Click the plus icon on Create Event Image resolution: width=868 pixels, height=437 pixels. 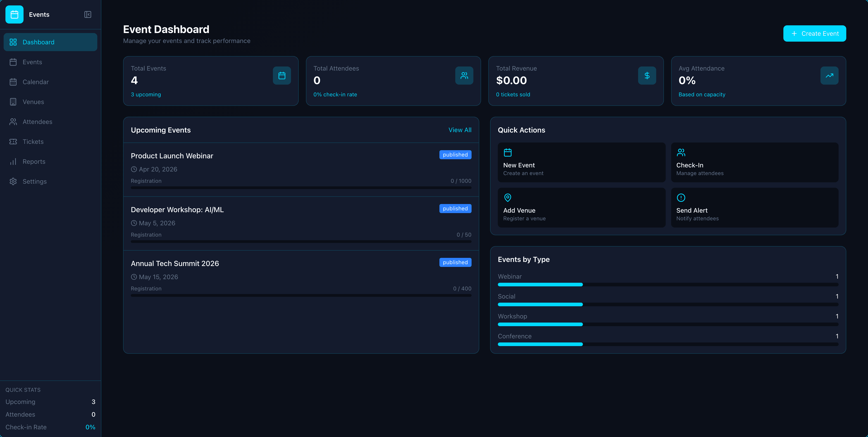794,34
